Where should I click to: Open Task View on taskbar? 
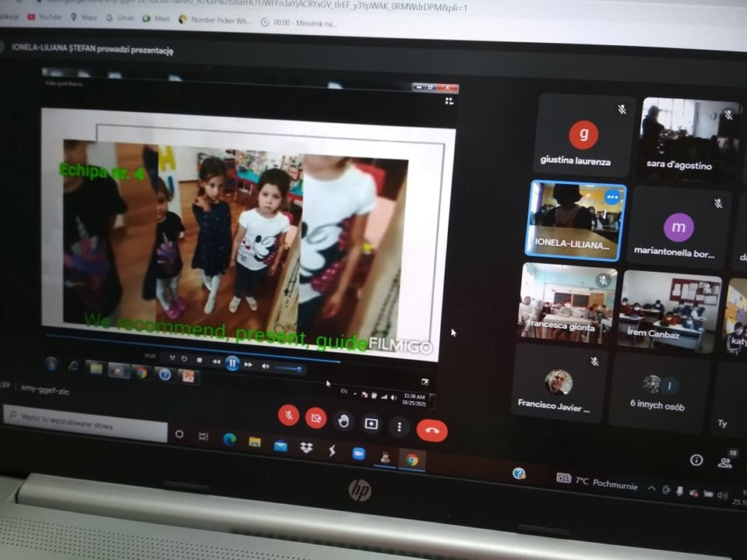[203, 436]
